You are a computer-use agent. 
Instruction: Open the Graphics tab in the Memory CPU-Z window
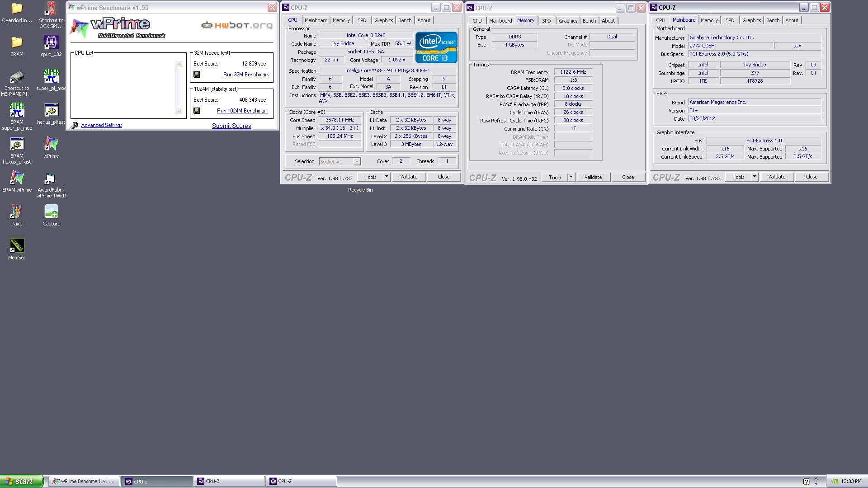[x=568, y=21]
